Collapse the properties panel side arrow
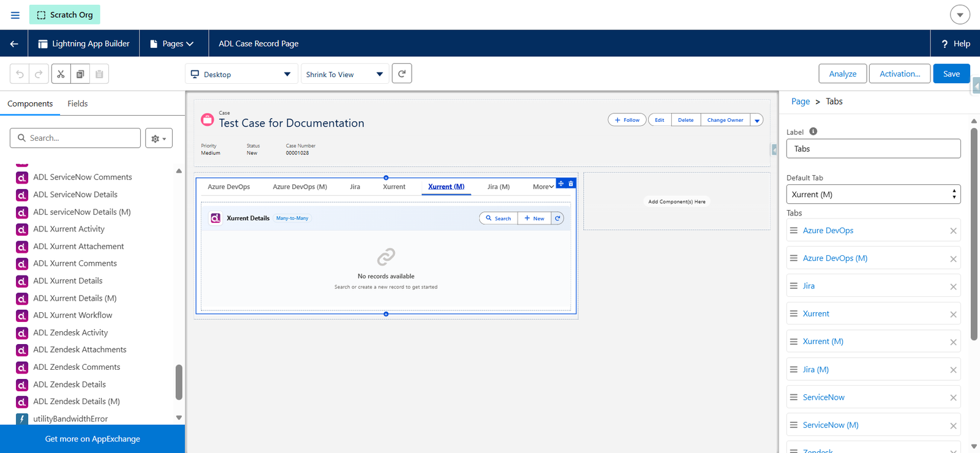Image resolution: width=980 pixels, height=453 pixels. pos(976,87)
